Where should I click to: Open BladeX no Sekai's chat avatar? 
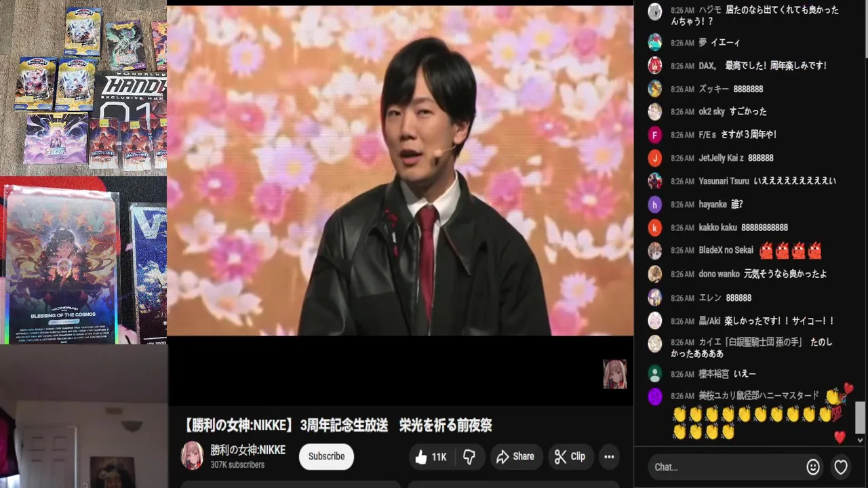(x=654, y=251)
